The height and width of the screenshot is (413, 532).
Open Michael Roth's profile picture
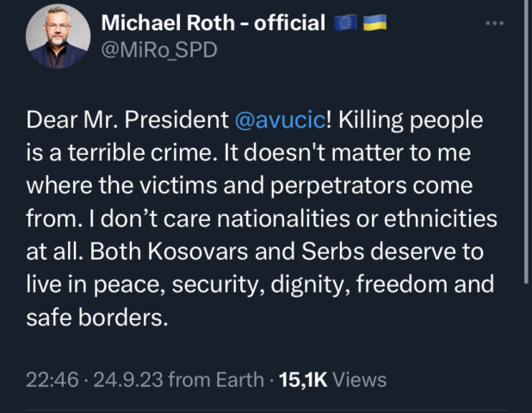point(58,37)
